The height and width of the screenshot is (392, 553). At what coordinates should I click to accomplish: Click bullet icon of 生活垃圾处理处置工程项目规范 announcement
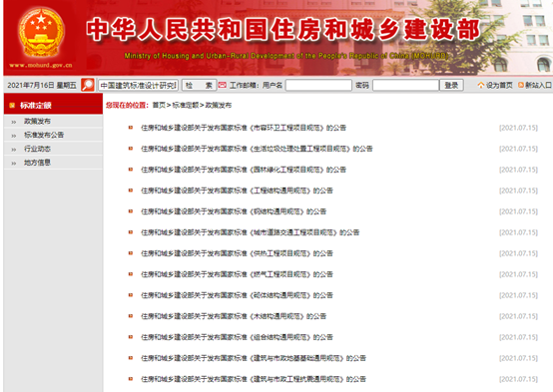(131, 149)
